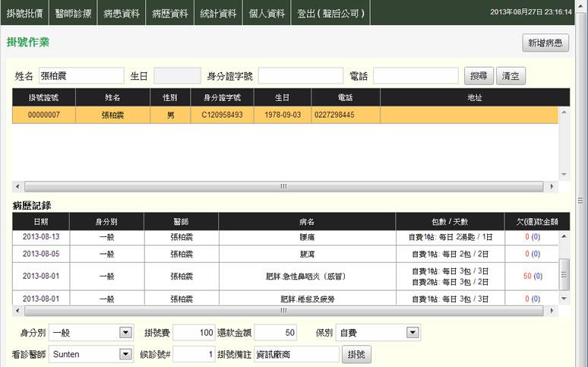This screenshot has width=588, height=367.
Task: Click the 電話 search input field
Action: pos(416,76)
